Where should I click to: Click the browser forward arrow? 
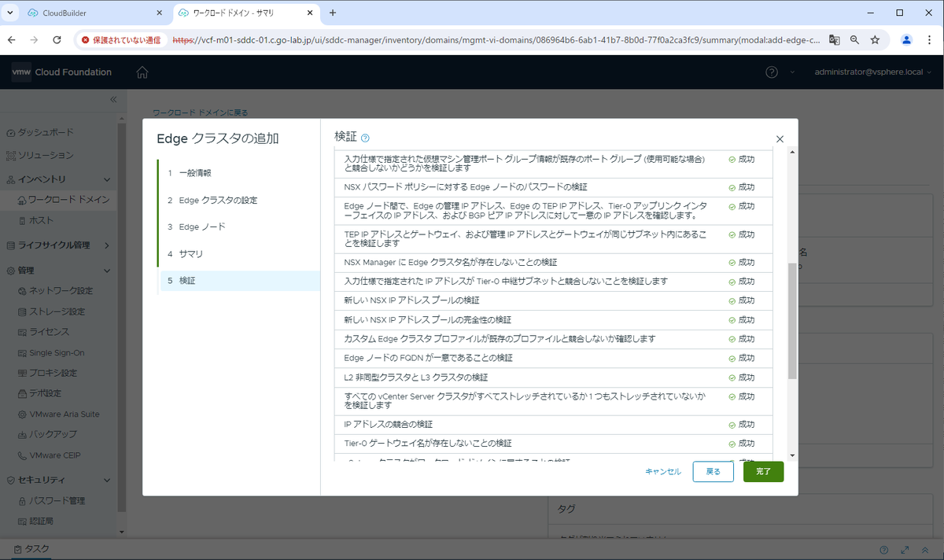[x=34, y=39]
